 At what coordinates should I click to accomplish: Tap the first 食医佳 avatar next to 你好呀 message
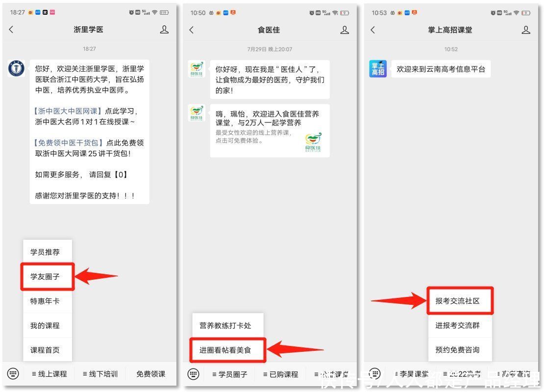[x=197, y=69]
